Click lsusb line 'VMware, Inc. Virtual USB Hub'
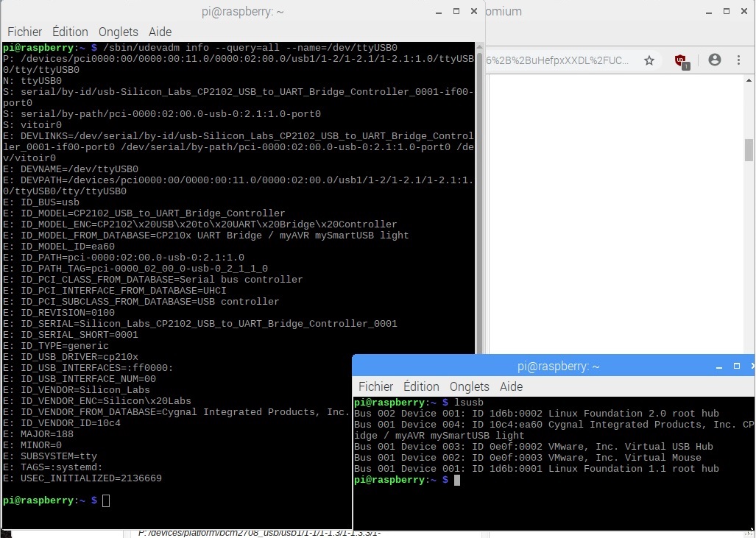The width and height of the screenshot is (756, 538). tap(534, 447)
